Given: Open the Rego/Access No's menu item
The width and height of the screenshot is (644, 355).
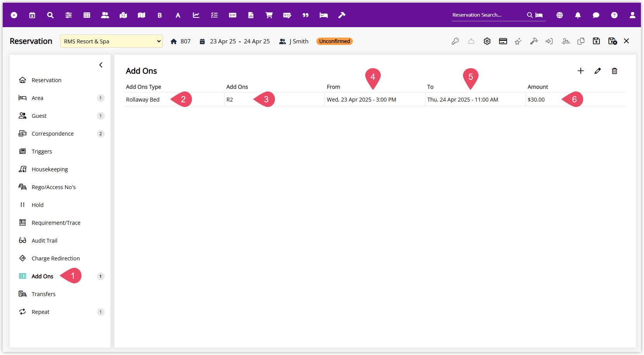Looking at the screenshot, I should coord(61,187).
